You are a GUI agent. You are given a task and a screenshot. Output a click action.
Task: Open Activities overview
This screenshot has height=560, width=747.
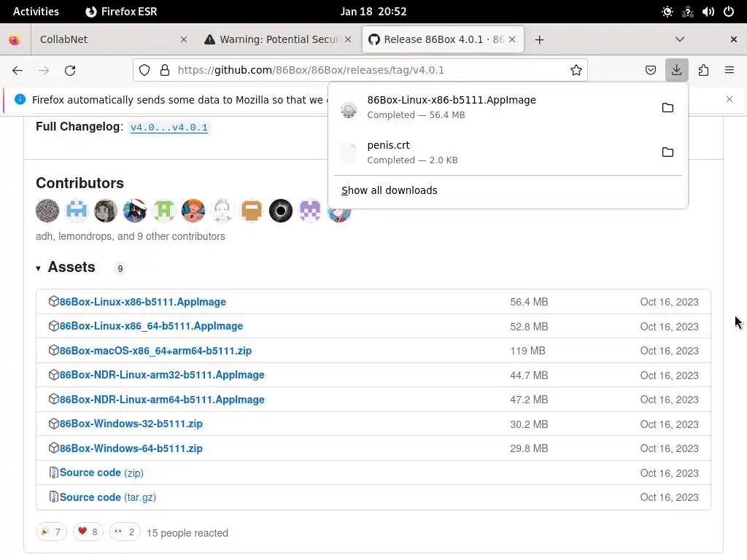36,12
